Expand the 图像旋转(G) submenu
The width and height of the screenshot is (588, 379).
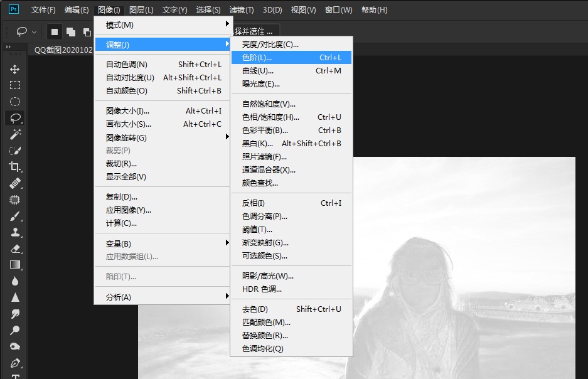pos(163,137)
